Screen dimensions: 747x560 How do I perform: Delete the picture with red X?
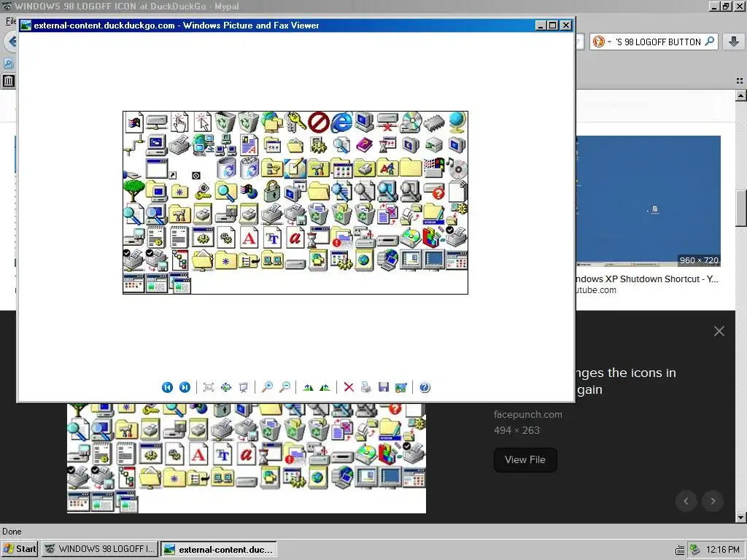[x=349, y=387]
